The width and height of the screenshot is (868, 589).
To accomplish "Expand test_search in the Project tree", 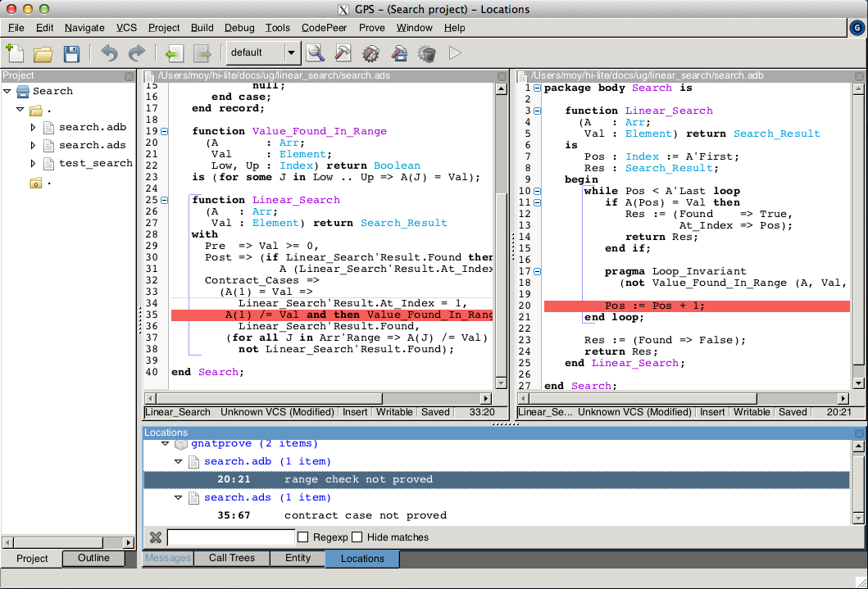I will tap(34, 164).
